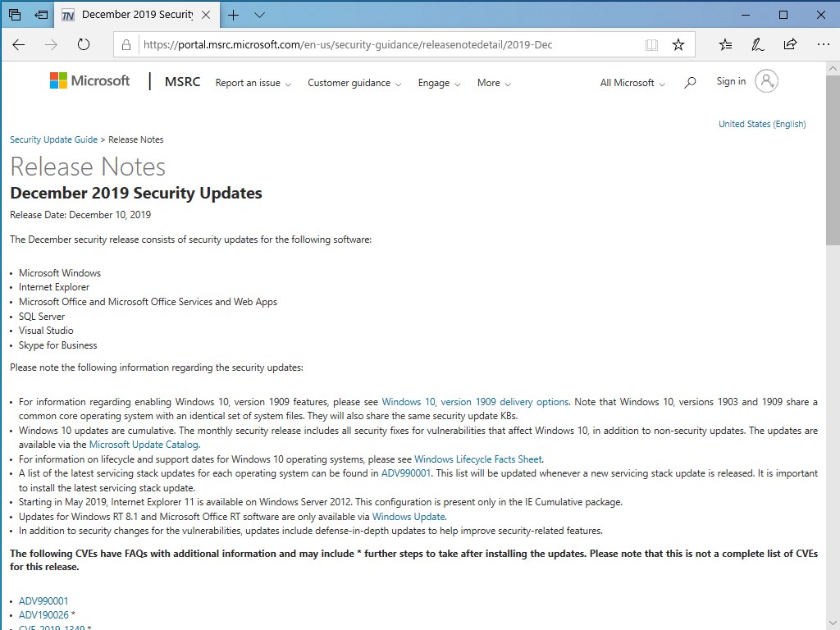The height and width of the screenshot is (630, 840).
Task: Add page to favorites star
Action: tap(678, 44)
